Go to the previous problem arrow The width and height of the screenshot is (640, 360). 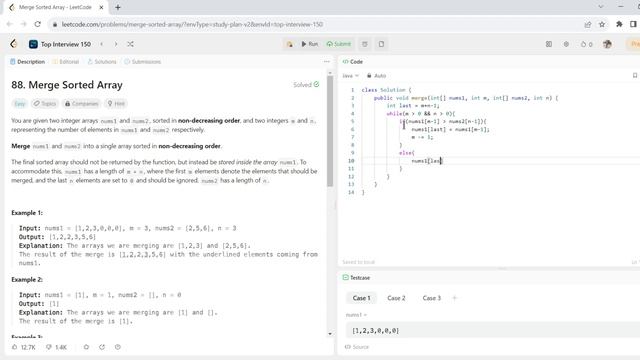(102, 44)
